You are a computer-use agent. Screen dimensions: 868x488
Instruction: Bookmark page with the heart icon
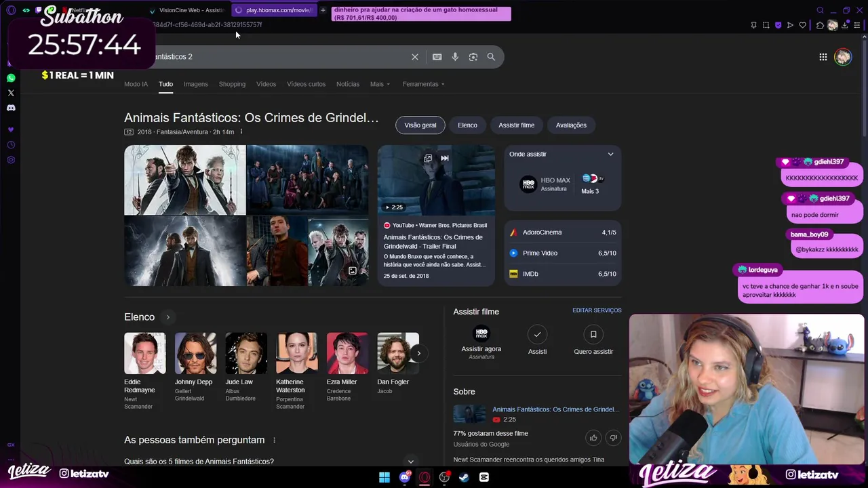802,25
